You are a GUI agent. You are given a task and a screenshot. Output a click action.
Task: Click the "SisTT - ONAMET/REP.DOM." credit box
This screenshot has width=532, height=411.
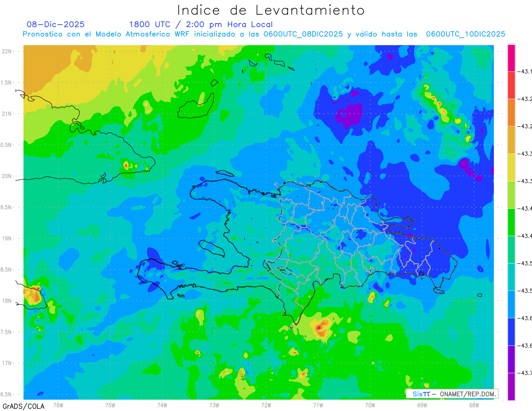click(x=452, y=394)
